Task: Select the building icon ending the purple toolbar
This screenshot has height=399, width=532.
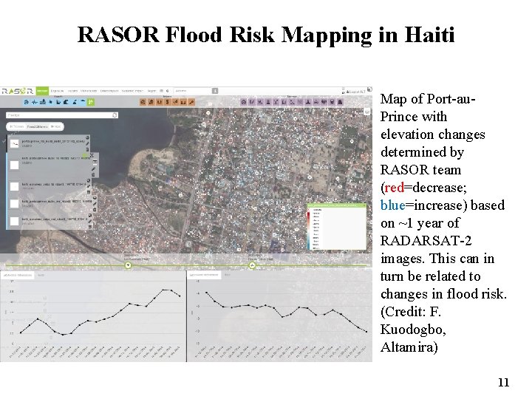Action: click(x=340, y=102)
